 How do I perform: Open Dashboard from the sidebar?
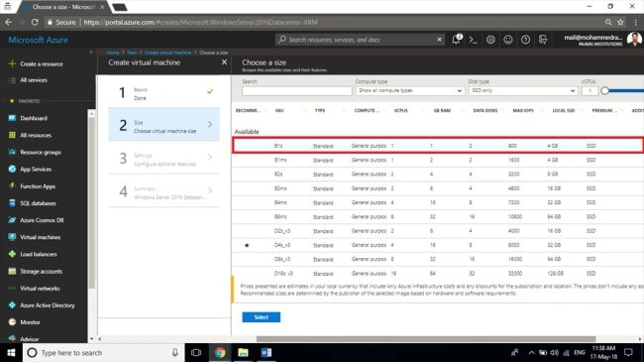[34, 118]
